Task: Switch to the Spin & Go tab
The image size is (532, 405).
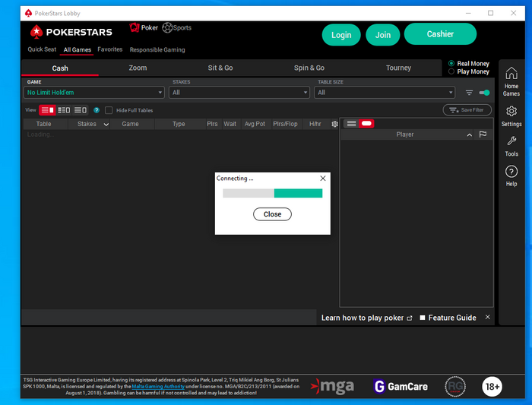Action: (309, 68)
